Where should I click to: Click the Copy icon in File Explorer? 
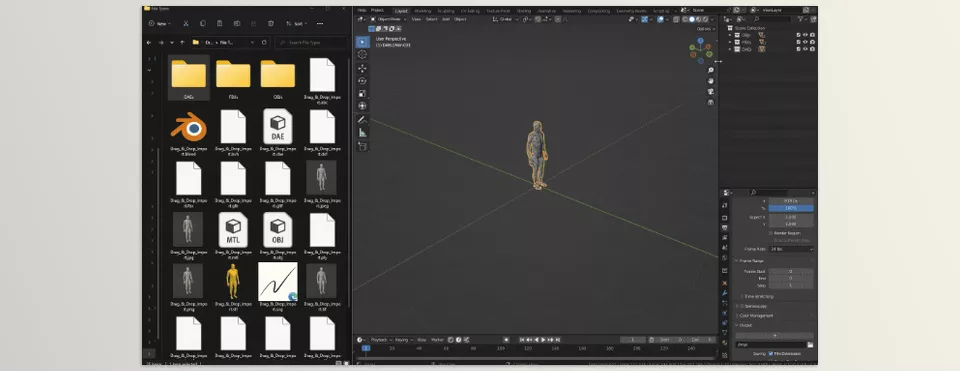pos(203,23)
